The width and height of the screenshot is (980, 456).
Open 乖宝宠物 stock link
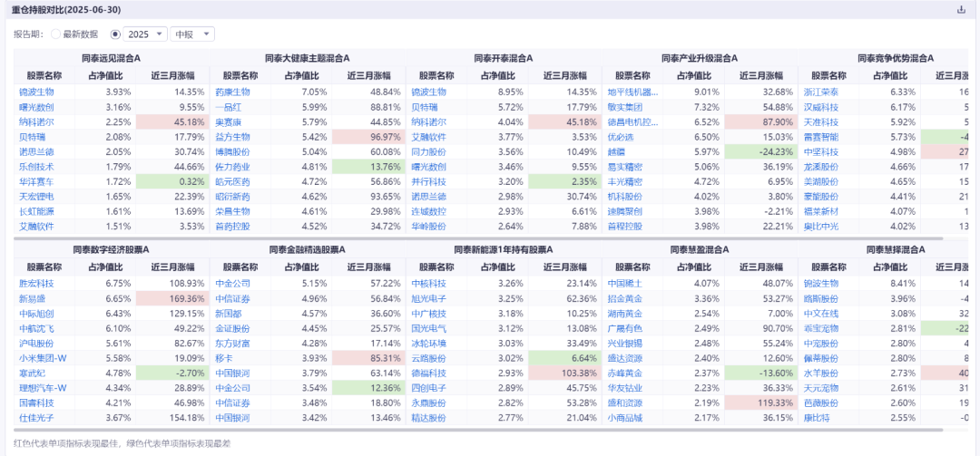point(821,328)
